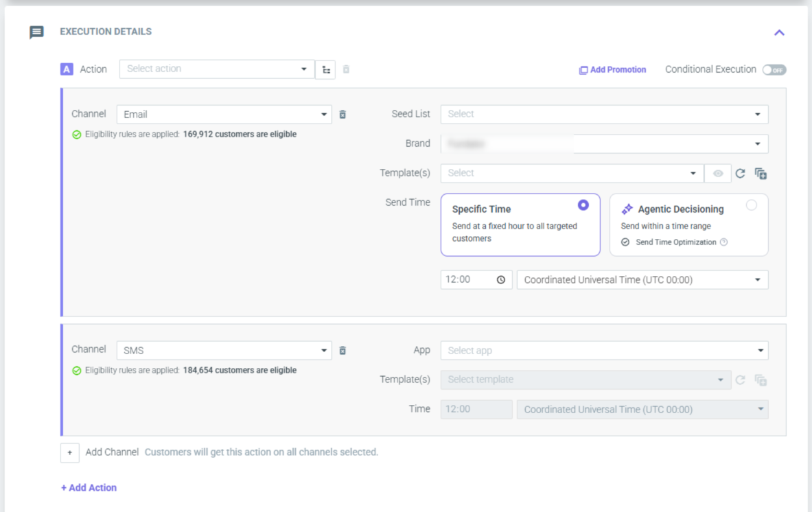Open the Select action dropdown

[x=216, y=69]
